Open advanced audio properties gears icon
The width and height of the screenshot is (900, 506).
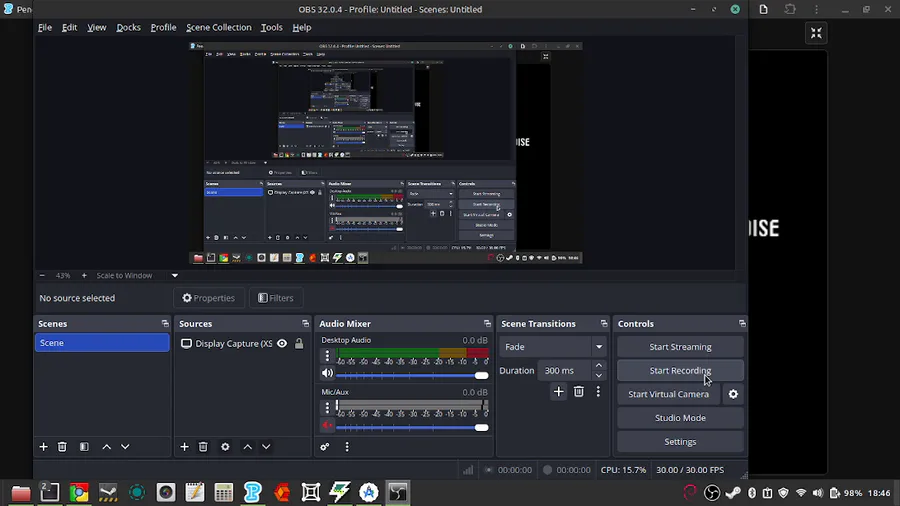pos(325,446)
